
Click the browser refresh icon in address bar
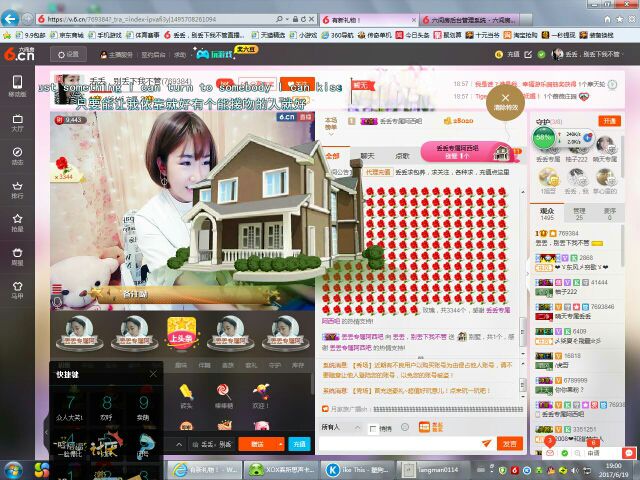click(x=303, y=19)
